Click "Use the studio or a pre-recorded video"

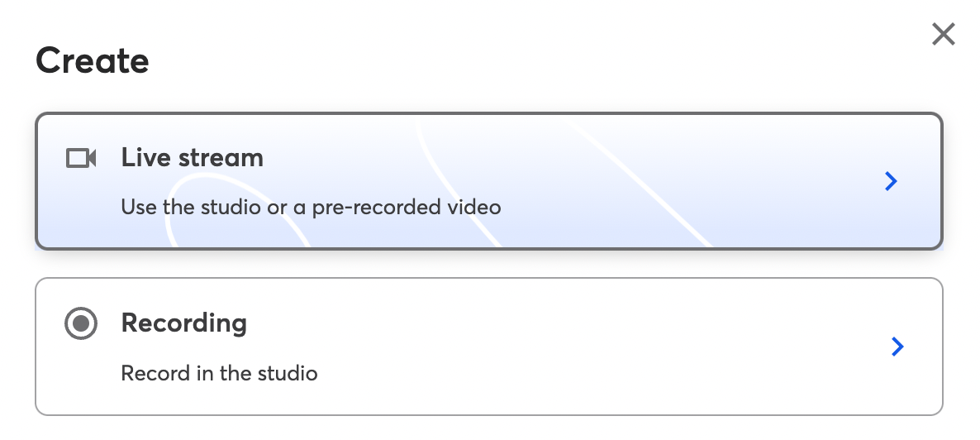(311, 207)
